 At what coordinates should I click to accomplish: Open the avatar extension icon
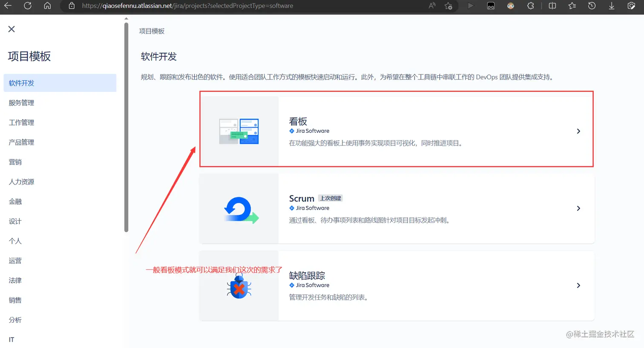point(511,6)
